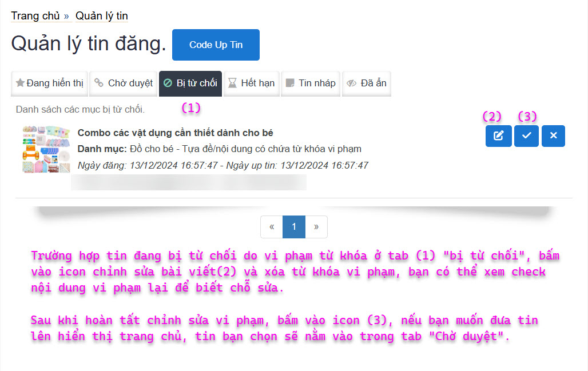Click the X delete icon button
Viewport: 588px width, 371px height.
[553, 135]
